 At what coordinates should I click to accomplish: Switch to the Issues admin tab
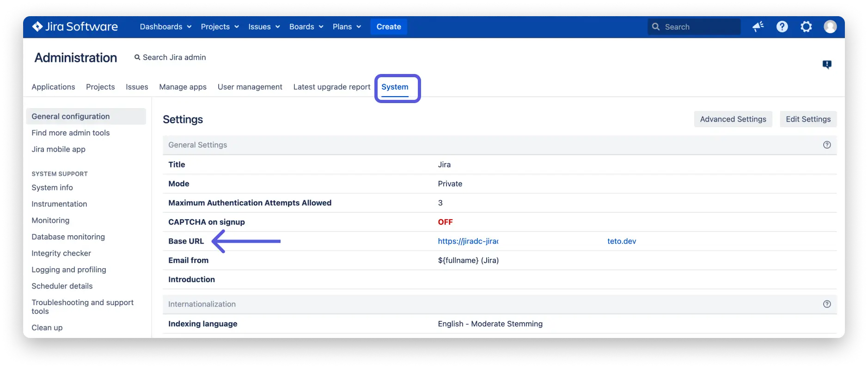pyautogui.click(x=137, y=87)
